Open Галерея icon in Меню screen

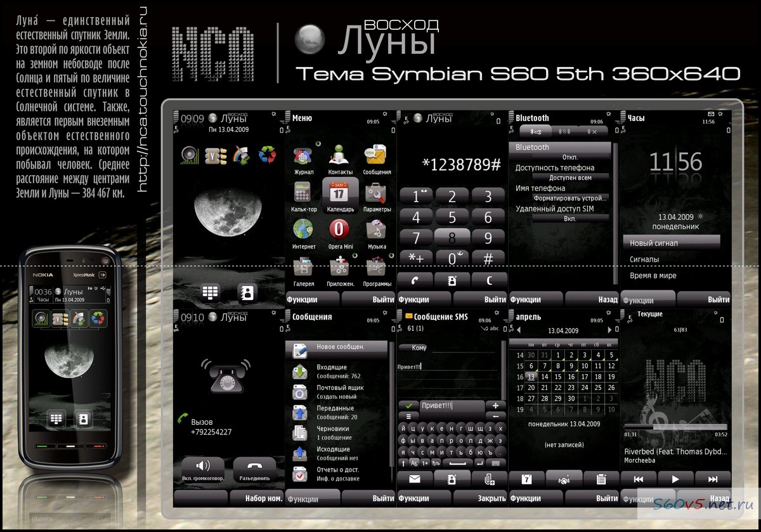(x=304, y=267)
